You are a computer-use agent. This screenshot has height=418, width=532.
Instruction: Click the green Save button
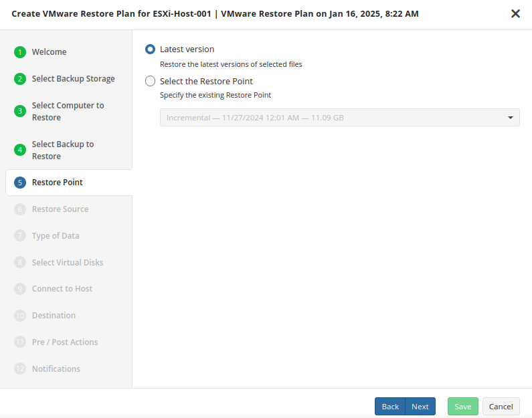(462, 407)
